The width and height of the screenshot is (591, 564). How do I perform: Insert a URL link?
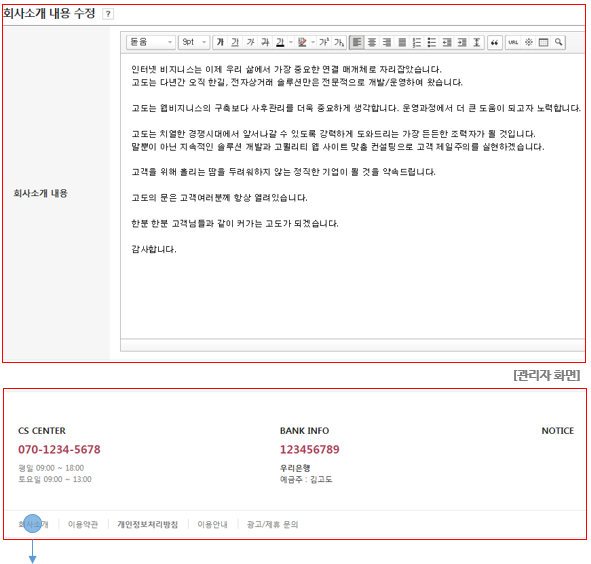pos(513,42)
